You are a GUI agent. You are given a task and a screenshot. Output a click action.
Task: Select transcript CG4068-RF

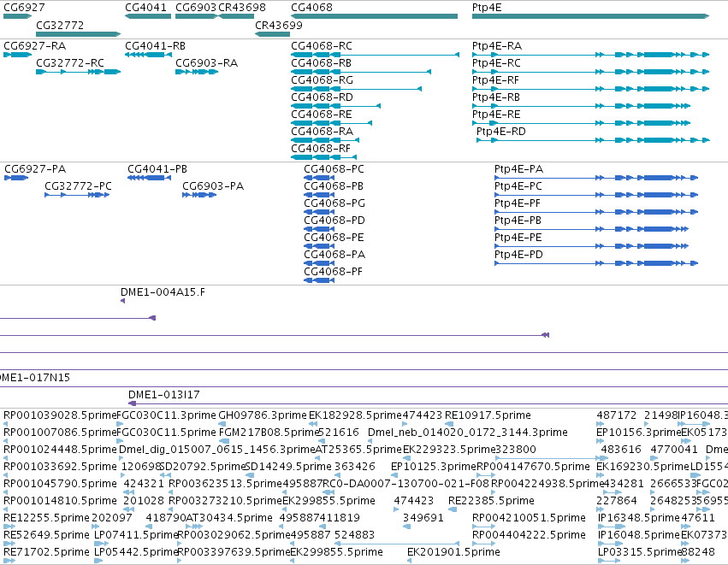323,158
